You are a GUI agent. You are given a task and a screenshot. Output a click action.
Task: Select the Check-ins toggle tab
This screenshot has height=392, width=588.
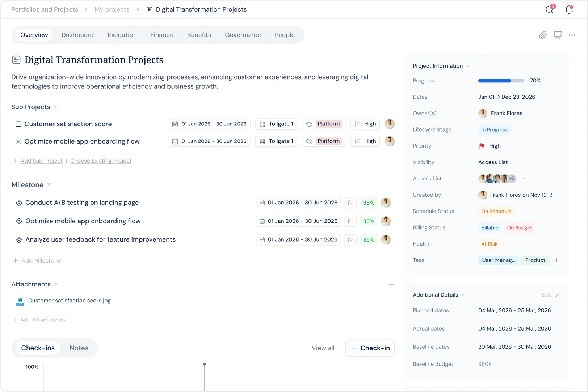click(38, 348)
